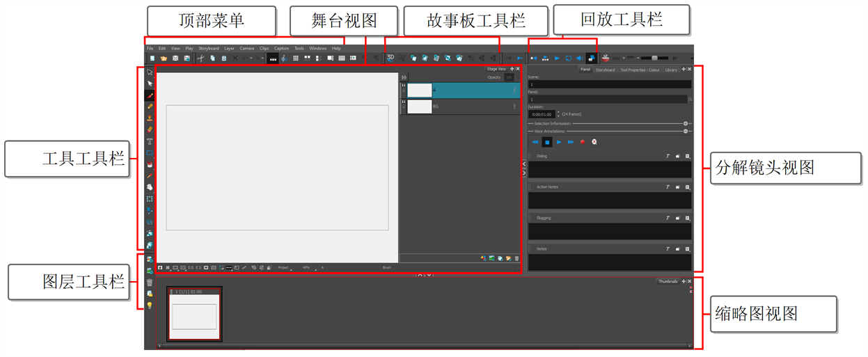Open the 40% zoom level dropdown

tap(307, 267)
